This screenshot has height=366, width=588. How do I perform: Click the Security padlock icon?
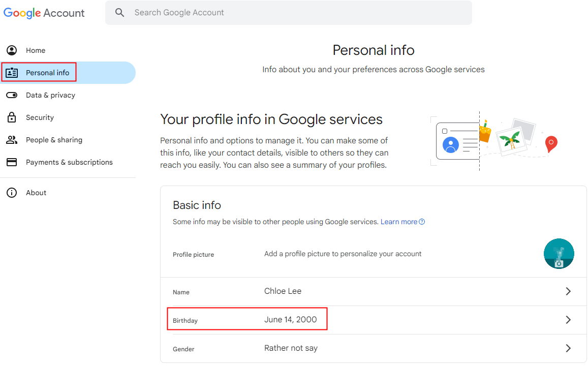11,117
